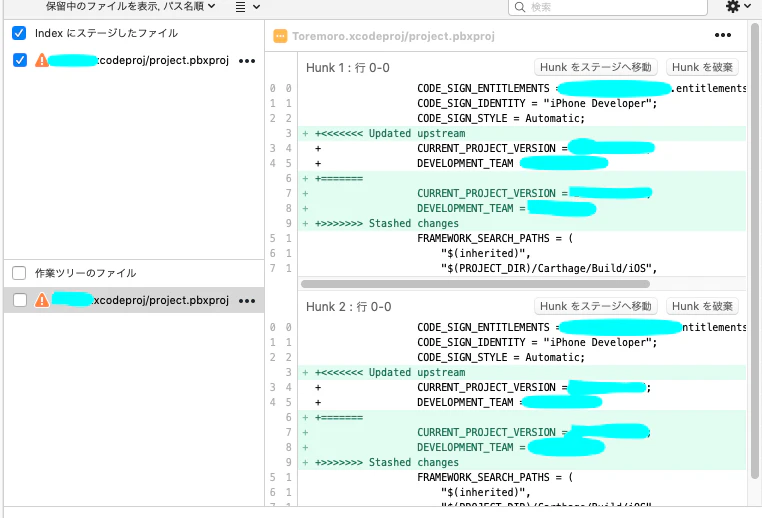Click the orange file icon in diff header
This screenshot has height=518, width=762.
280,36
